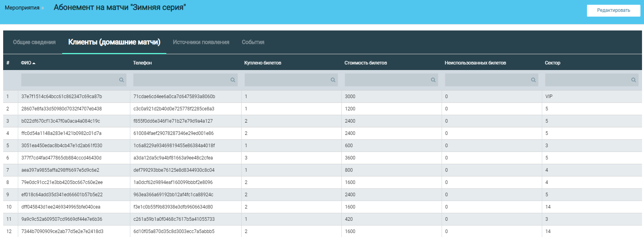
Task: Click the search icon in the ФИО filter
Action: [x=122, y=80]
